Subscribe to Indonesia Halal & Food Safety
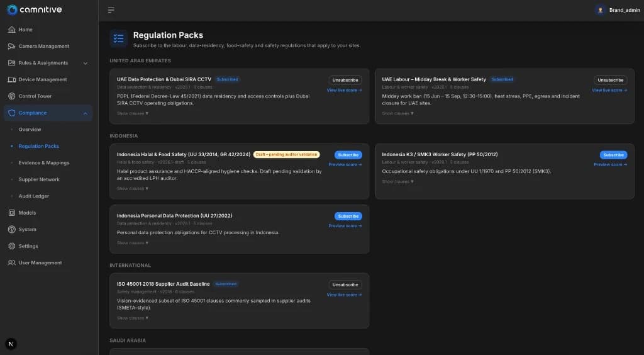This screenshot has height=355, width=644. 348,155
